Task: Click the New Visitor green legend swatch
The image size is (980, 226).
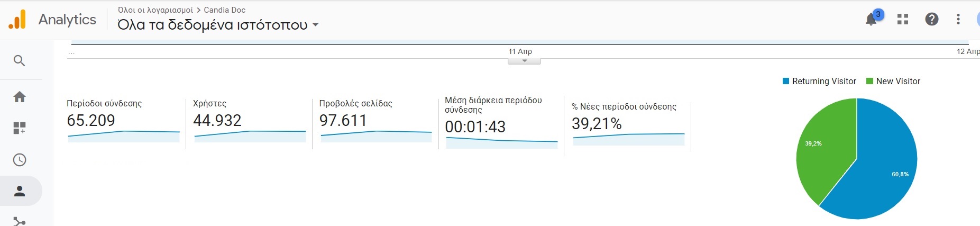Action: [869, 81]
